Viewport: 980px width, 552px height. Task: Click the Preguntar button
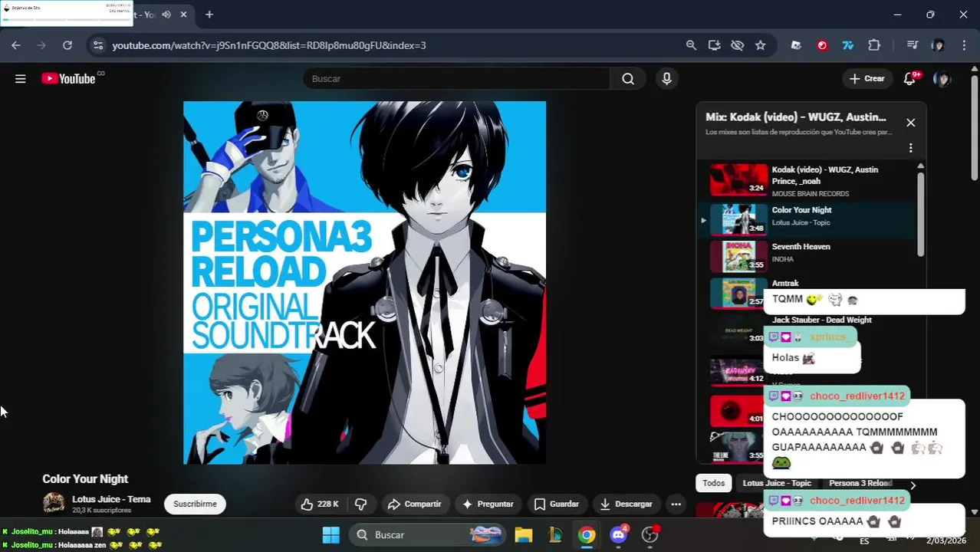tap(488, 504)
